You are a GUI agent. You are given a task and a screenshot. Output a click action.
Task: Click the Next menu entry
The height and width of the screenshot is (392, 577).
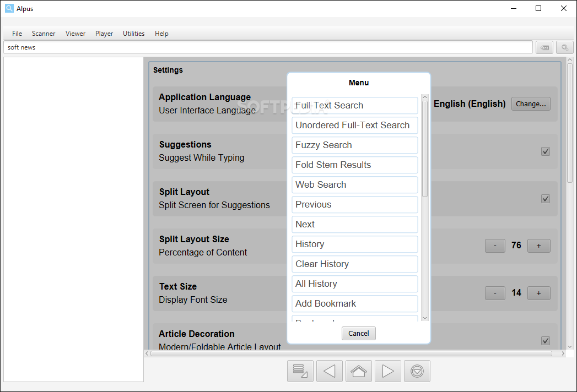[355, 225]
